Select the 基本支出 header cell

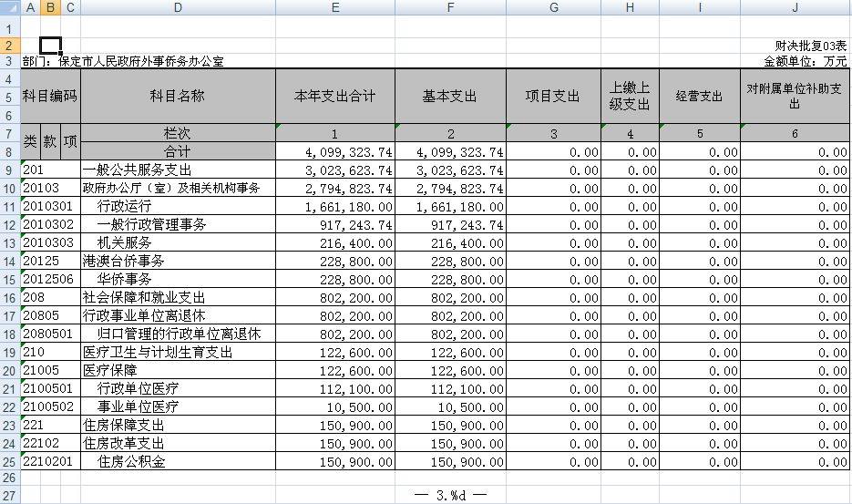[x=450, y=97]
